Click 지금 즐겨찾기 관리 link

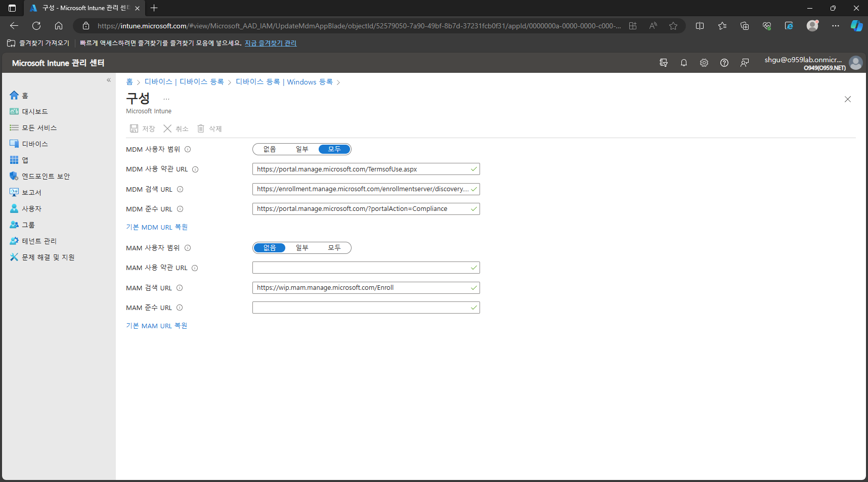coord(271,43)
